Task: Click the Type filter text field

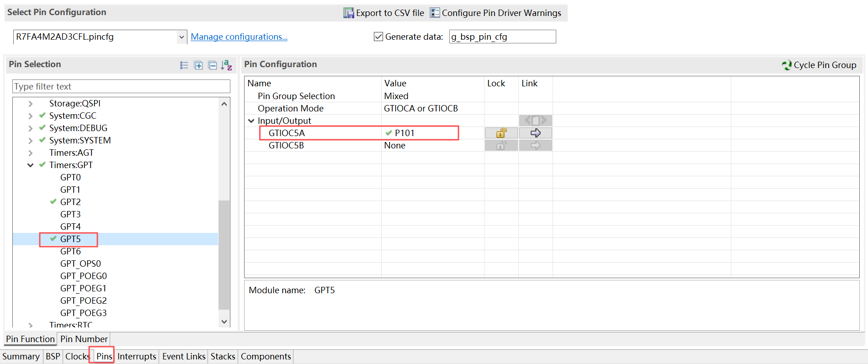Action: tap(121, 86)
